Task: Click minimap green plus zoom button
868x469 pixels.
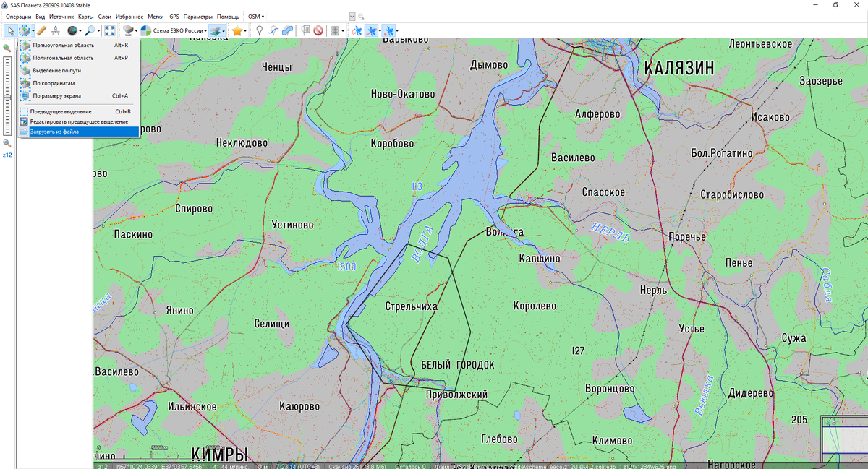Action: [827, 421]
